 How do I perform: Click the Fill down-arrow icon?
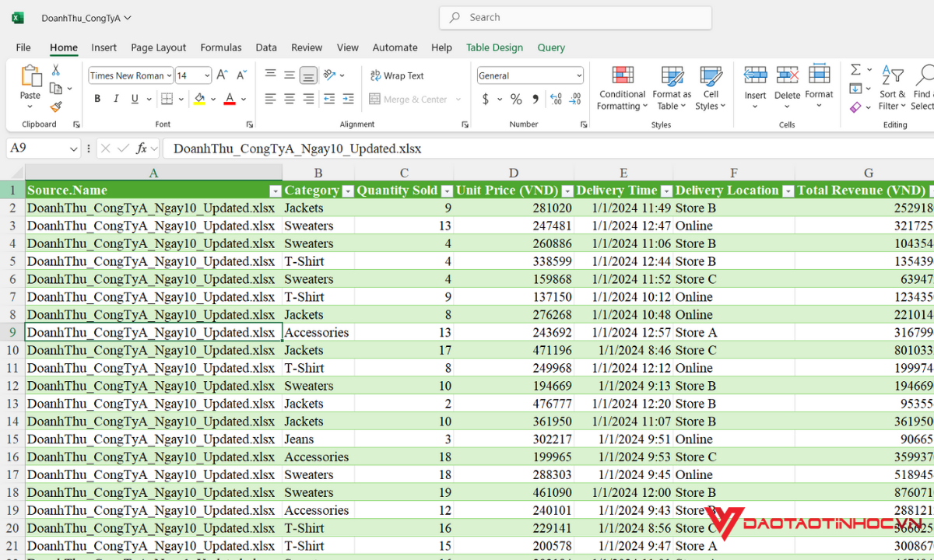tap(856, 89)
